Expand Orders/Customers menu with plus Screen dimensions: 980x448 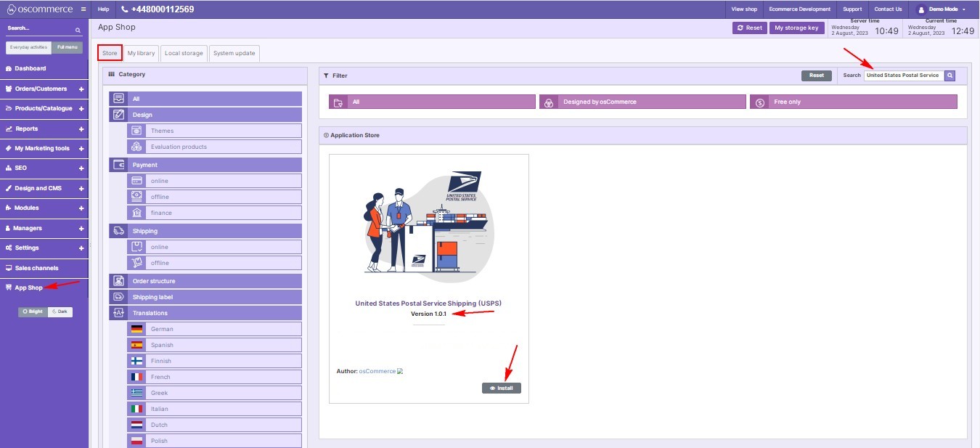click(81, 89)
